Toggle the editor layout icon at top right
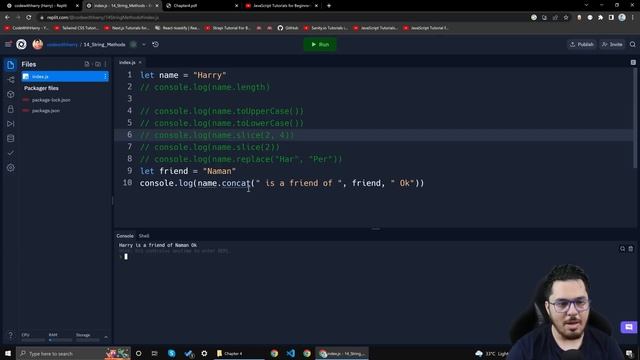The width and height of the screenshot is (640, 360). tap(633, 62)
